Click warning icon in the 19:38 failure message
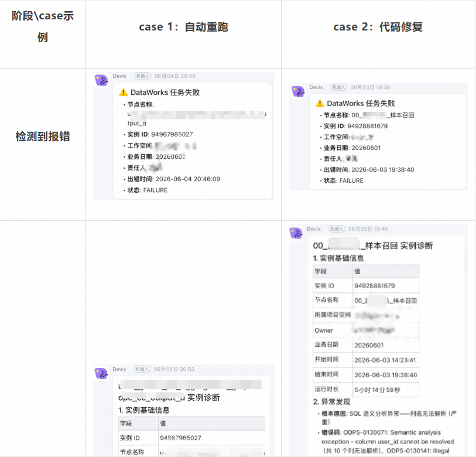Image resolution: width=476 pixels, height=457 pixels. 320,103
